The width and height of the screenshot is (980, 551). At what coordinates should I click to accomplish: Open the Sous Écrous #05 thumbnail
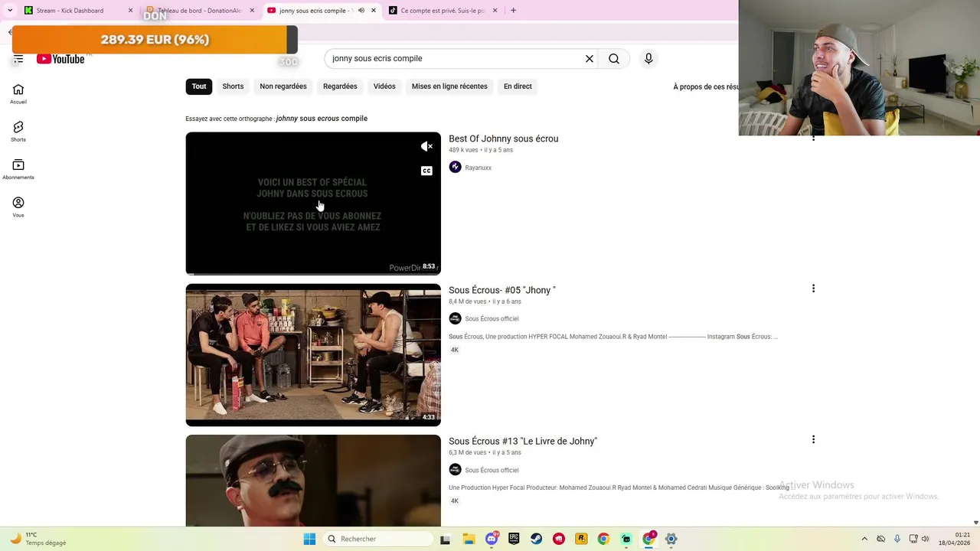click(313, 354)
